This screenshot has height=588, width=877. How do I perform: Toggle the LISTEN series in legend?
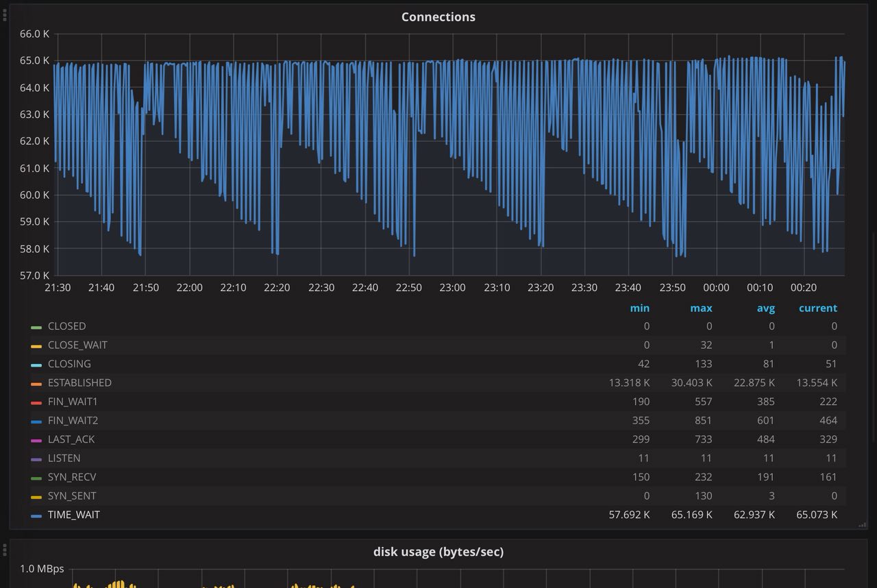click(x=64, y=458)
